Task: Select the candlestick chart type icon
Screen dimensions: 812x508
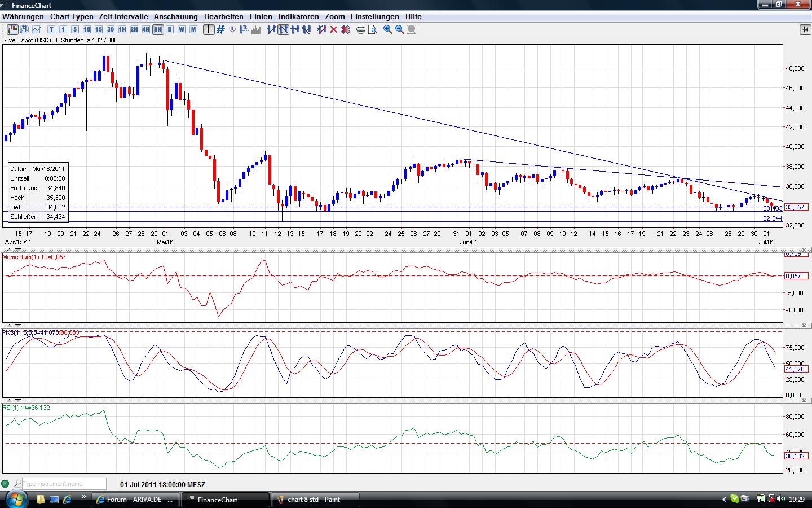Action: [12, 29]
